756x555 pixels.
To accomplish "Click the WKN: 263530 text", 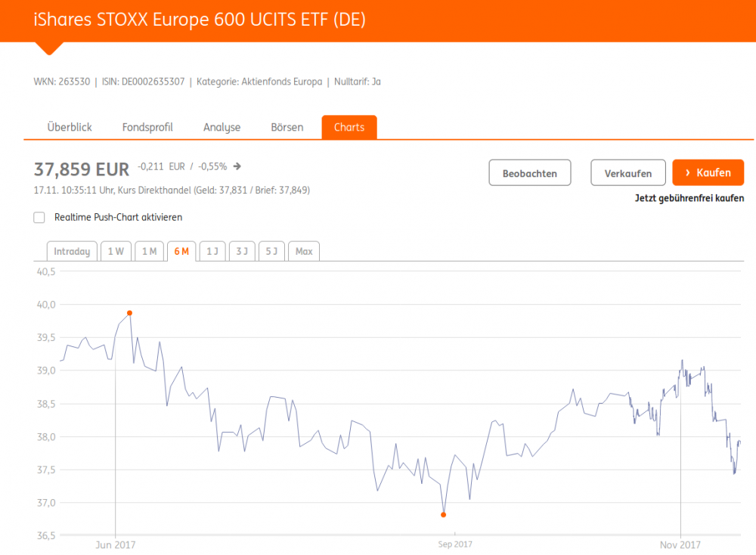I will pos(62,82).
